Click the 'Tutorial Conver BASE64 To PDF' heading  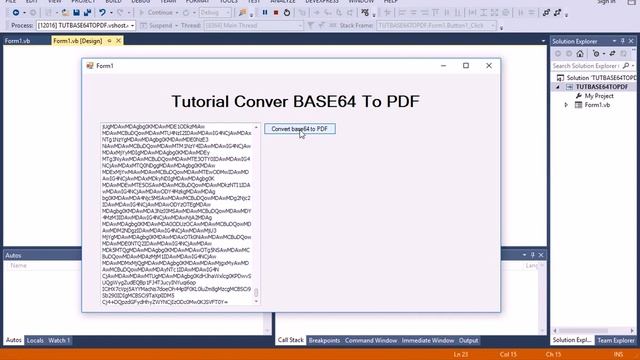(x=295, y=102)
